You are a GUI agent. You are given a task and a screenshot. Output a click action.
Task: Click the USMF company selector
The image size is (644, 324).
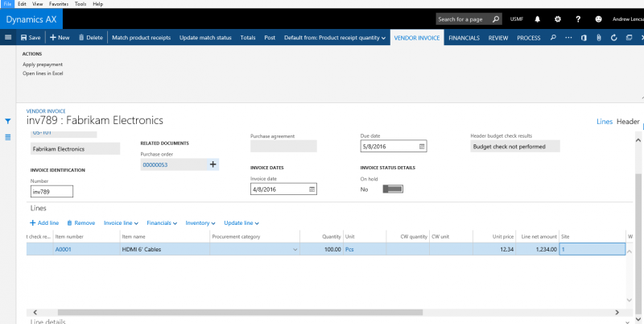pos(517,19)
